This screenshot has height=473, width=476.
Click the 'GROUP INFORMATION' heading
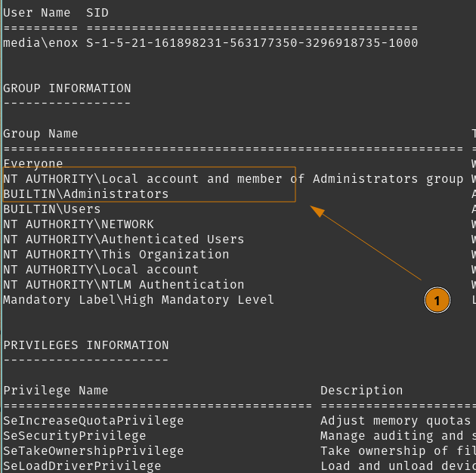tap(67, 88)
